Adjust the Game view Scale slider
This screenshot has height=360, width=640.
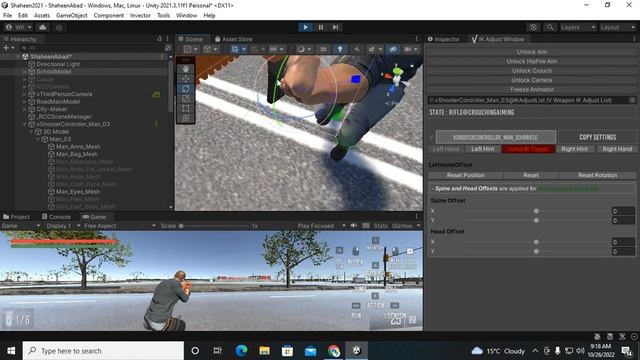(x=215, y=226)
